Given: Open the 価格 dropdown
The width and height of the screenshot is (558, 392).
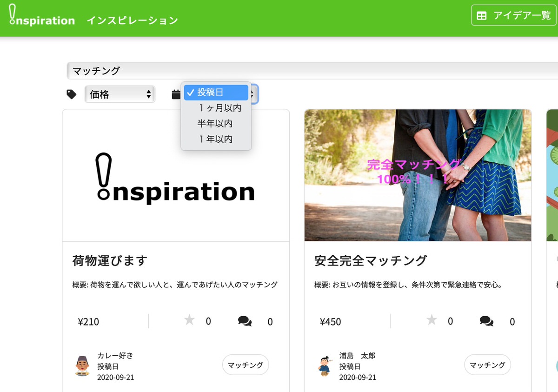Looking at the screenshot, I should 120,94.
